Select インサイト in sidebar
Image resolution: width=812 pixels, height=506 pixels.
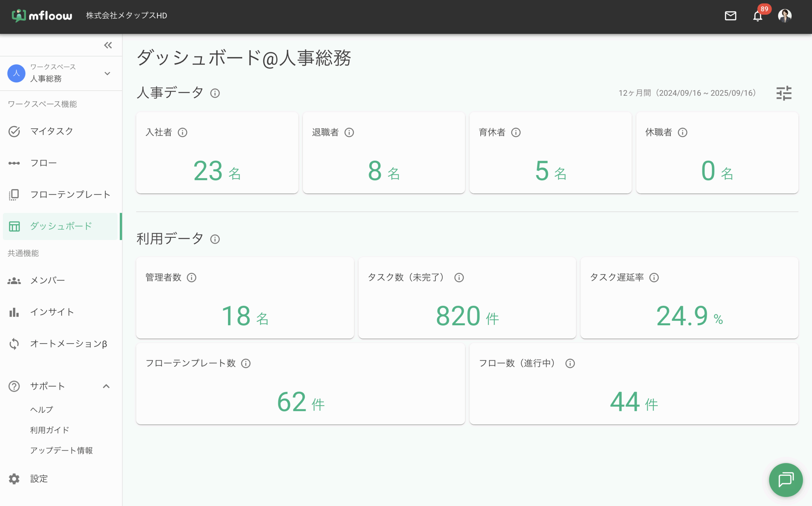[52, 312]
